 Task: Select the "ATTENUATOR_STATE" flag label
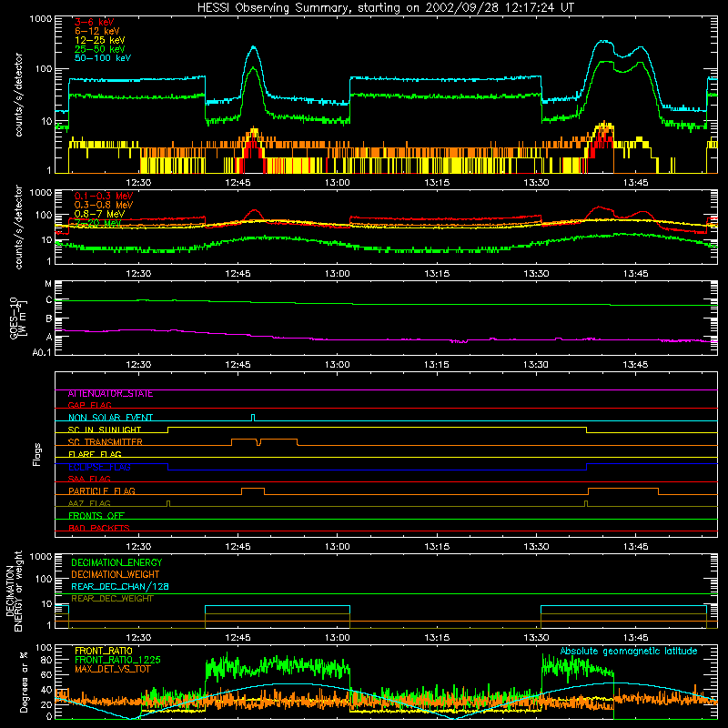[110, 394]
